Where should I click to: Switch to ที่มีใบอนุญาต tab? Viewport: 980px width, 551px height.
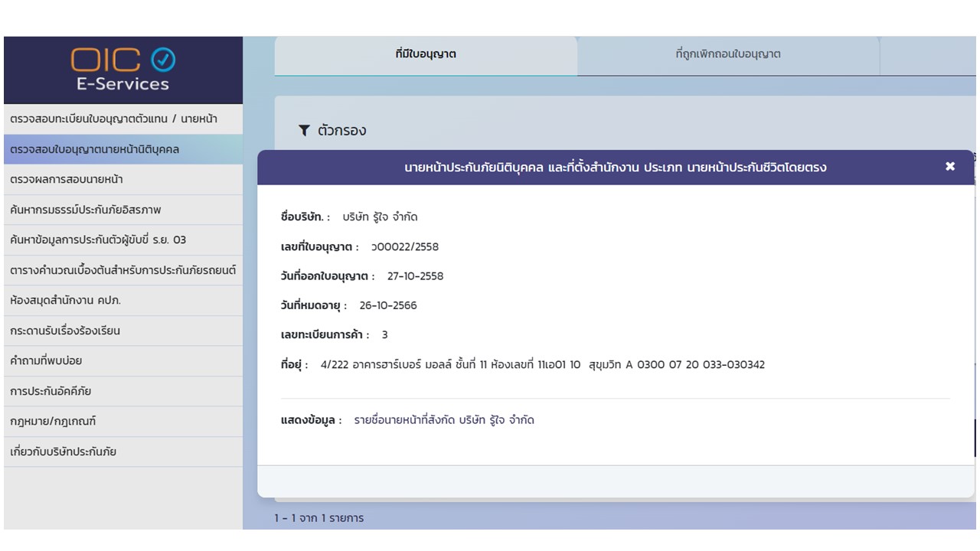click(x=426, y=54)
